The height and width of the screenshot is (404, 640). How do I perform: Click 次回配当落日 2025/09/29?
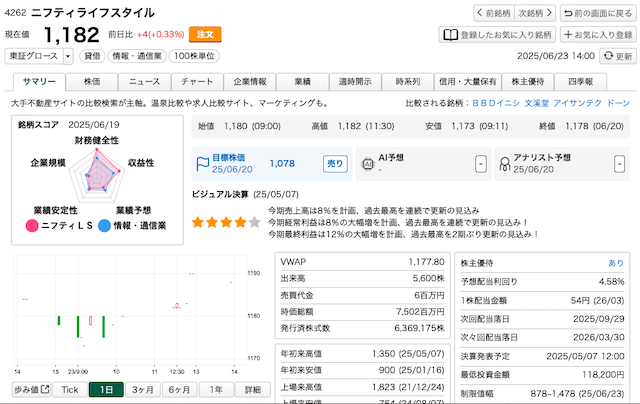(x=599, y=319)
